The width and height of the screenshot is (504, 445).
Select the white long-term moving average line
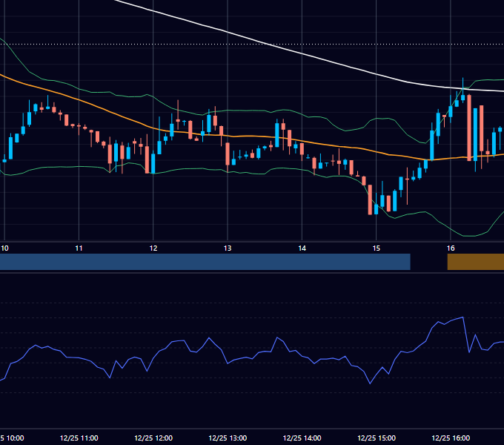click(302, 53)
